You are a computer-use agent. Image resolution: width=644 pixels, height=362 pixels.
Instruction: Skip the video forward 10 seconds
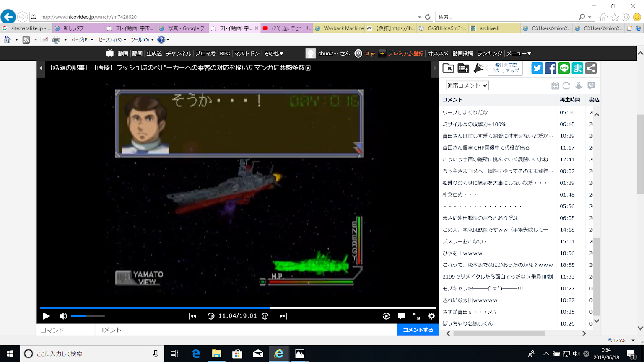(x=265, y=316)
